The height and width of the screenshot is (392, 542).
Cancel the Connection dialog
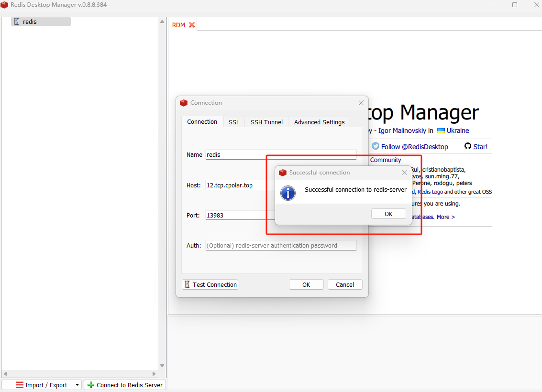click(344, 284)
